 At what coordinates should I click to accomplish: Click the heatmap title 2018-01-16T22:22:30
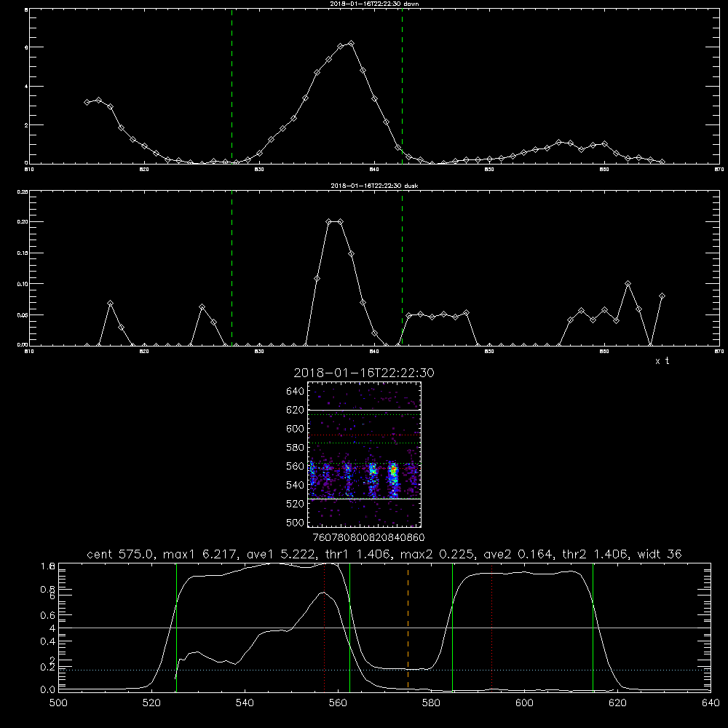[364, 373]
